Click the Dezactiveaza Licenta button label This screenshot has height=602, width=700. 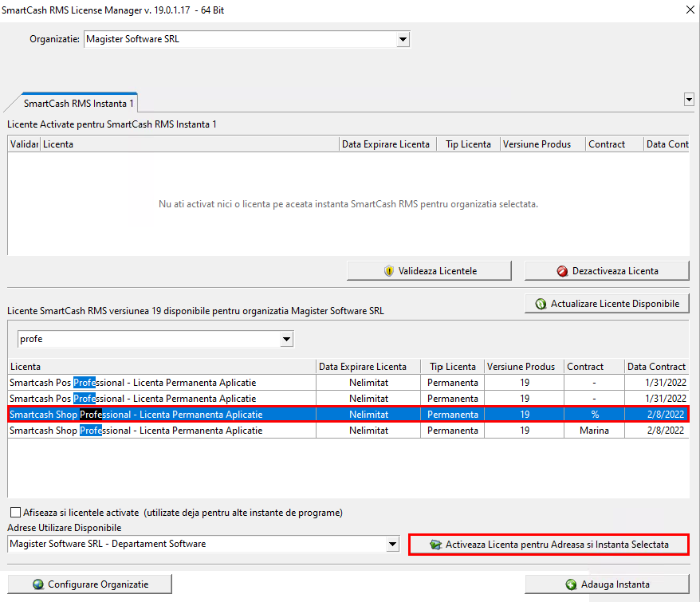(x=615, y=271)
